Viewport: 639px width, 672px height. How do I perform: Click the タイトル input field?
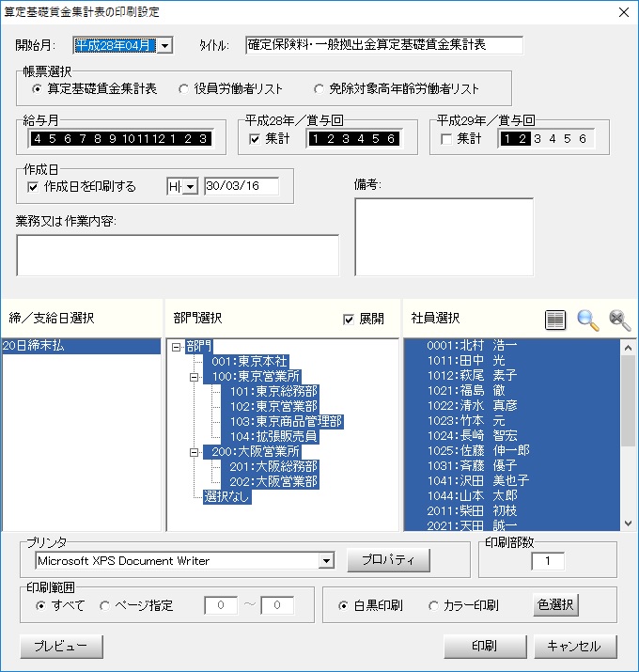click(384, 45)
